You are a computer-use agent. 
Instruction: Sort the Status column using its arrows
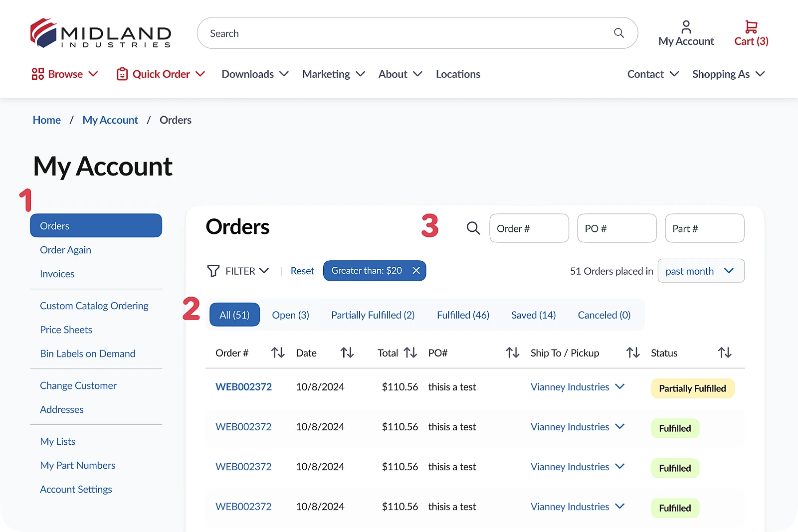pos(725,353)
